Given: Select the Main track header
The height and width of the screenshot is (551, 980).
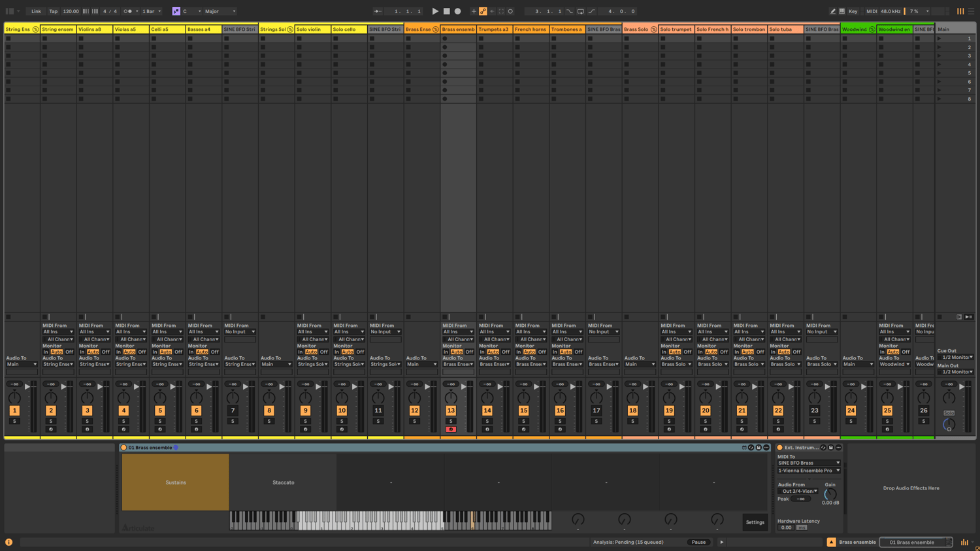Looking at the screenshot, I should point(955,29).
